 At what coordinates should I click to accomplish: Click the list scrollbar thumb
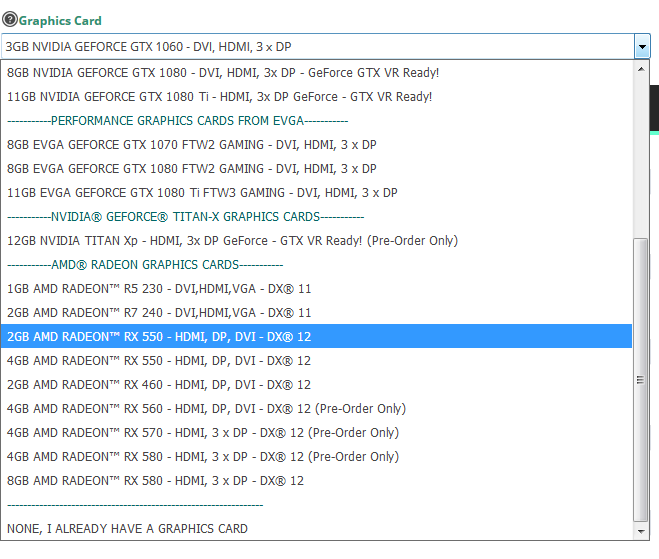(x=641, y=380)
